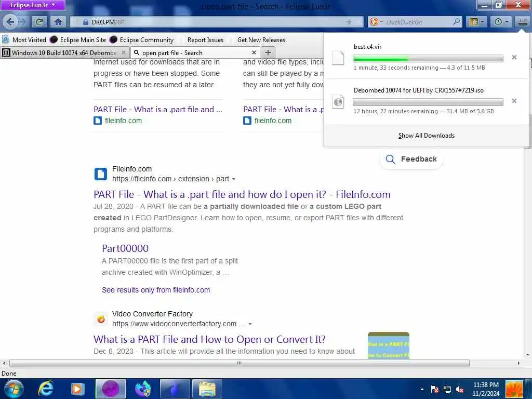This screenshot has width=532, height=399.
Task: Click the DuckDuckGo search input field
Action: pos(416,22)
